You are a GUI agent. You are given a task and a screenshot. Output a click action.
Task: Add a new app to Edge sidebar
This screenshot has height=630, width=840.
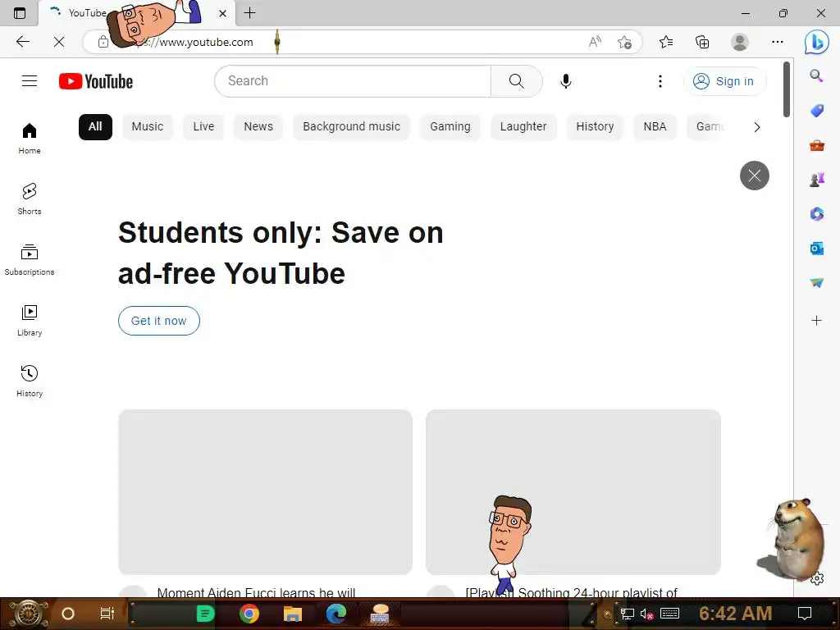tap(816, 321)
